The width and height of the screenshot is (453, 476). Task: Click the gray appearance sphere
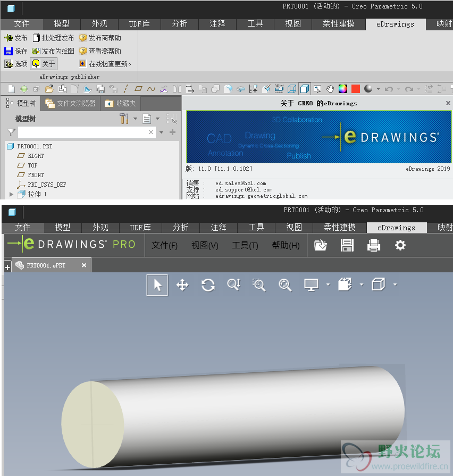click(368, 89)
